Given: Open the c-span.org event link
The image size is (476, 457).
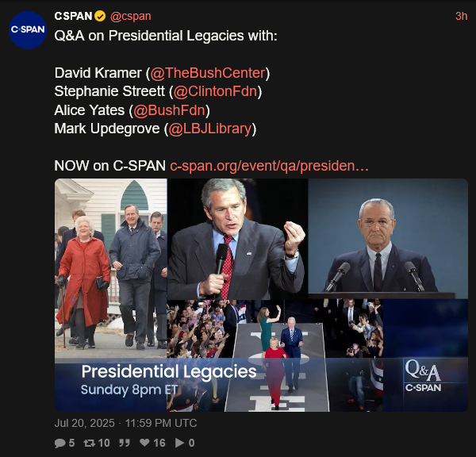Looking at the screenshot, I should tap(269, 166).
